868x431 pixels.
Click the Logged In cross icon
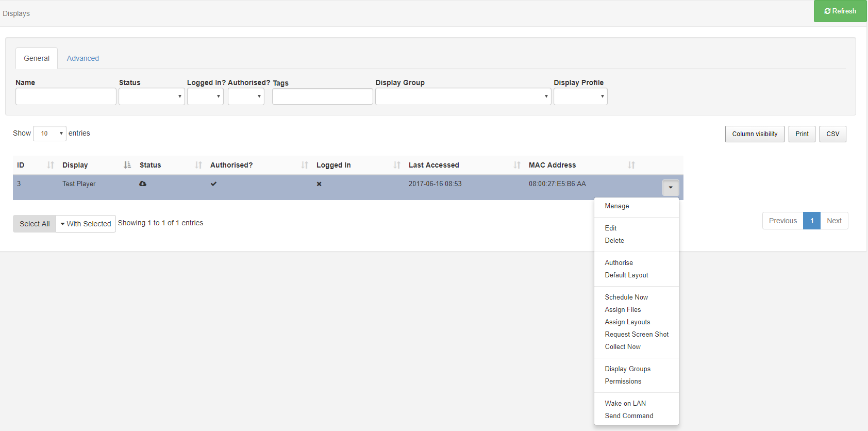[319, 184]
